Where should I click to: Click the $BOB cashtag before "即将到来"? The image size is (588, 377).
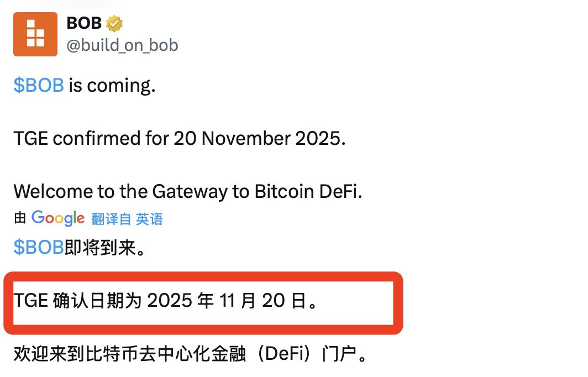tap(39, 248)
